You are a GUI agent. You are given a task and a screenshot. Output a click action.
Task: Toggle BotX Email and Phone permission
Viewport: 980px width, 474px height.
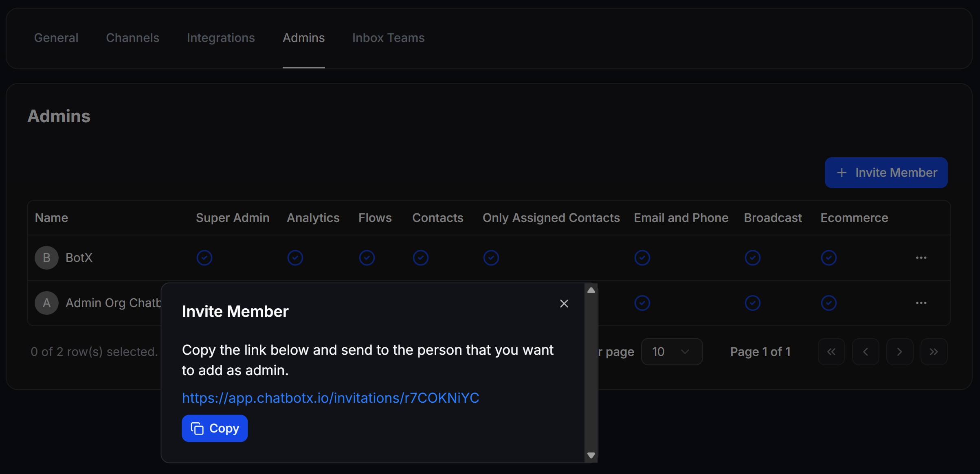[x=642, y=258]
